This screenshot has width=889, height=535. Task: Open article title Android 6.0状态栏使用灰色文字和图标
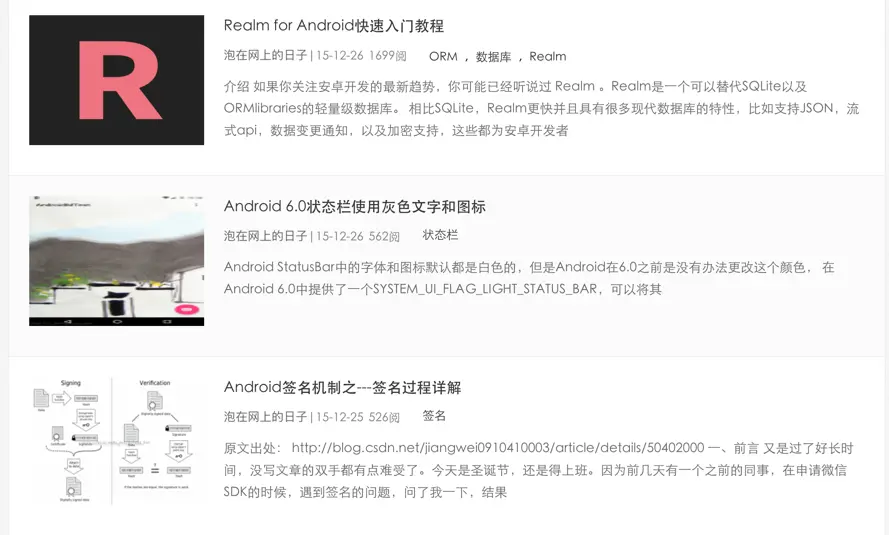coord(354,206)
